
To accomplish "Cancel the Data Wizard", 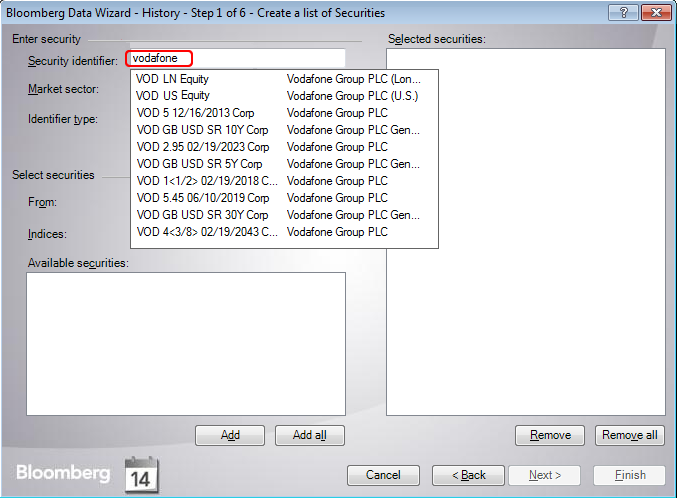I will [383, 475].
